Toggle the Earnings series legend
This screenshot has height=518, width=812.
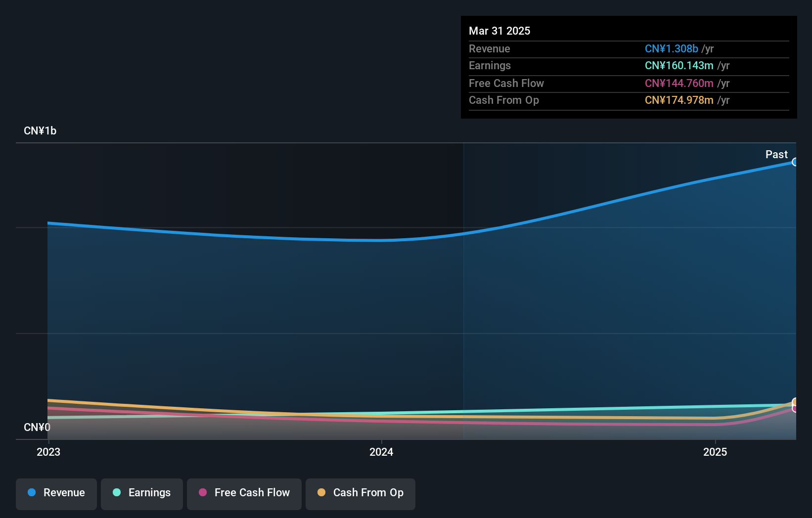[x=142, y=493]
